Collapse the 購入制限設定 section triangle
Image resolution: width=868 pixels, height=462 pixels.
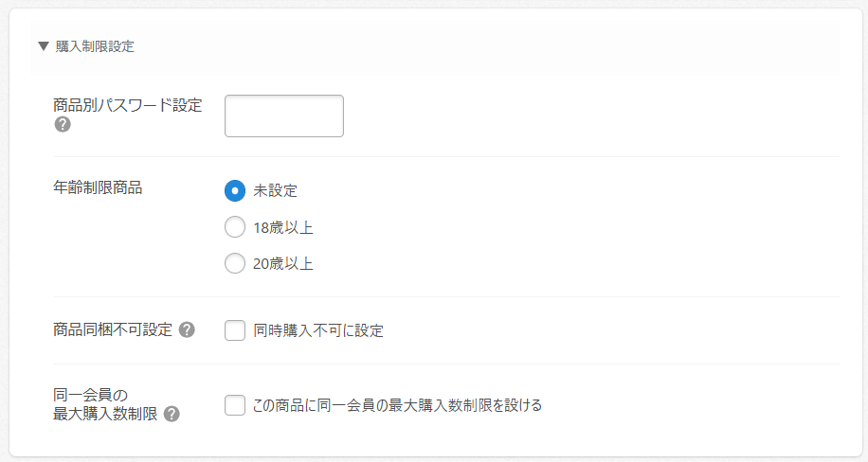(x=44, y=45)
